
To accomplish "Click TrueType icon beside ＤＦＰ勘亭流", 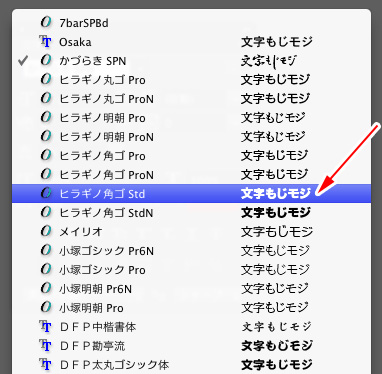I will click(x=45, y=345).
